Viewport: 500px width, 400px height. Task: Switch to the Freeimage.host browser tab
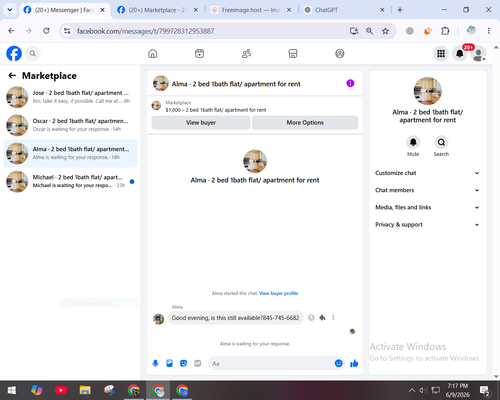252,10
